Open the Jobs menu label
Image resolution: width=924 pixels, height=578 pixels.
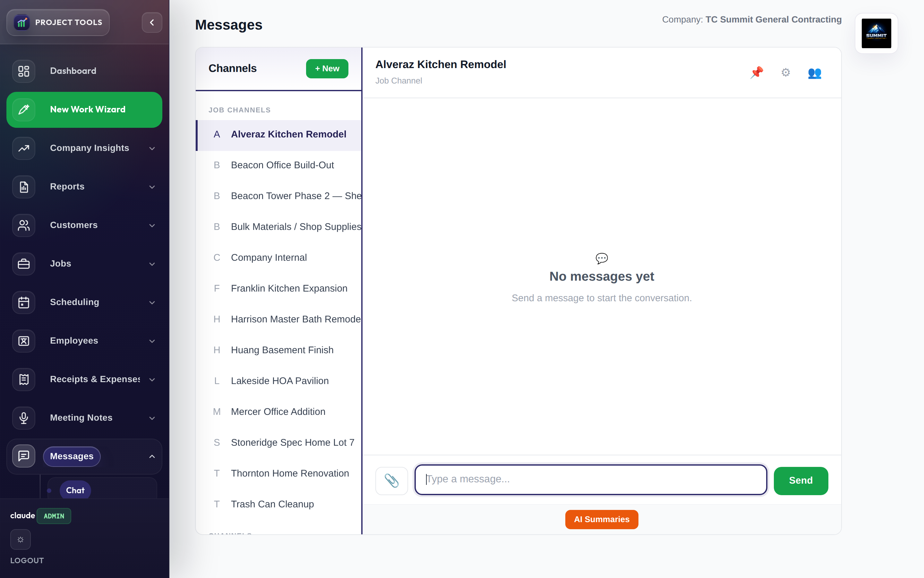(x=60, y=264)
